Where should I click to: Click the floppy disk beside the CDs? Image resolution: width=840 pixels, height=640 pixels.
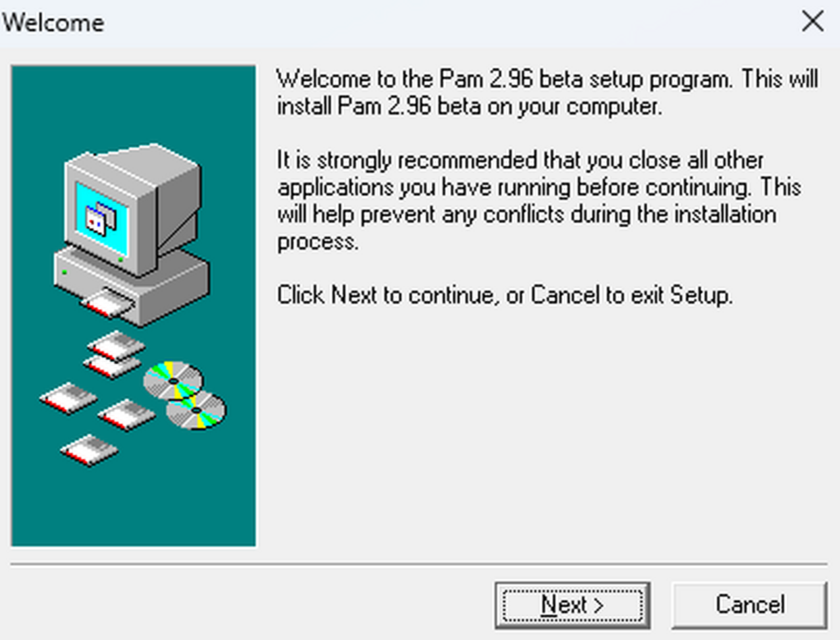point(127,415)
